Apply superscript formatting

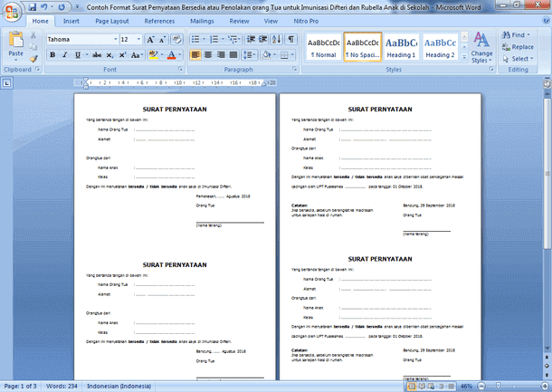(122, 55)
